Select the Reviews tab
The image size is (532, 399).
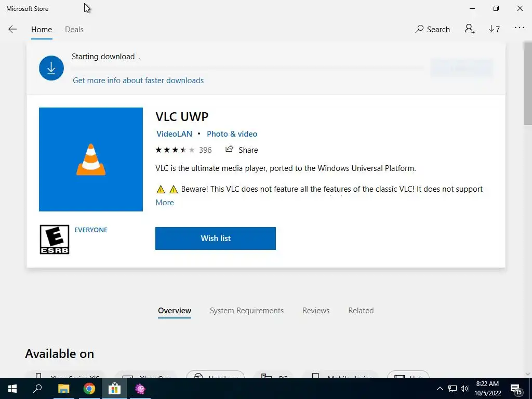coord(316,311)
